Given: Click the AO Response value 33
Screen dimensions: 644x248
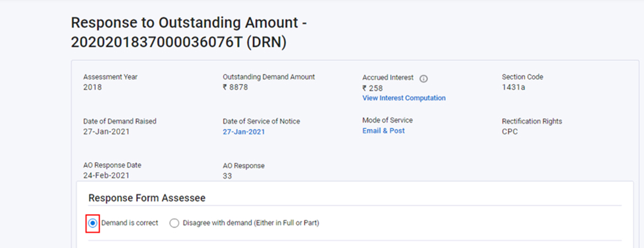Looking at the screenshot, I should [227, 176].
